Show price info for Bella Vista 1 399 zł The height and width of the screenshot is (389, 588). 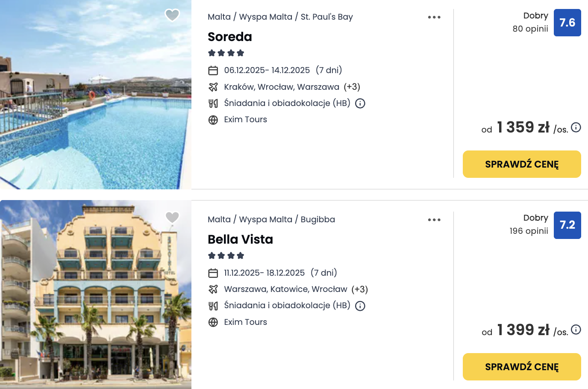pyautogui.click(x=576, y=330)
